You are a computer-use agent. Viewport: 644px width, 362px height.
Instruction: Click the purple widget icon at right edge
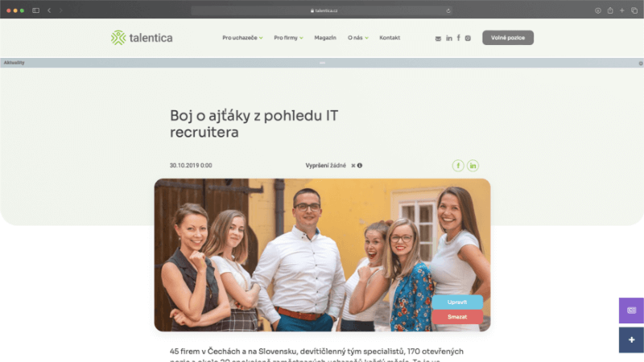(x=631, y=311)
